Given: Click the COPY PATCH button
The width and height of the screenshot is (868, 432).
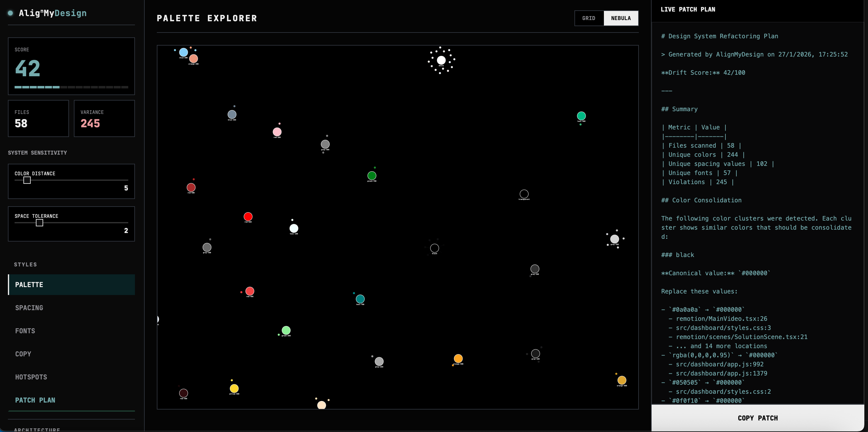Looking at the screenshot, I should 758,418.
